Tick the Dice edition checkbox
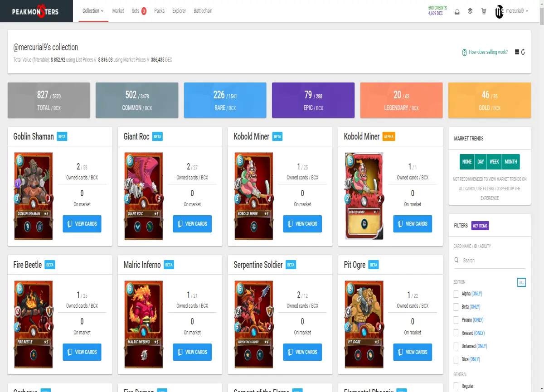The image size is (544, 392). click(x=457, y=359)
